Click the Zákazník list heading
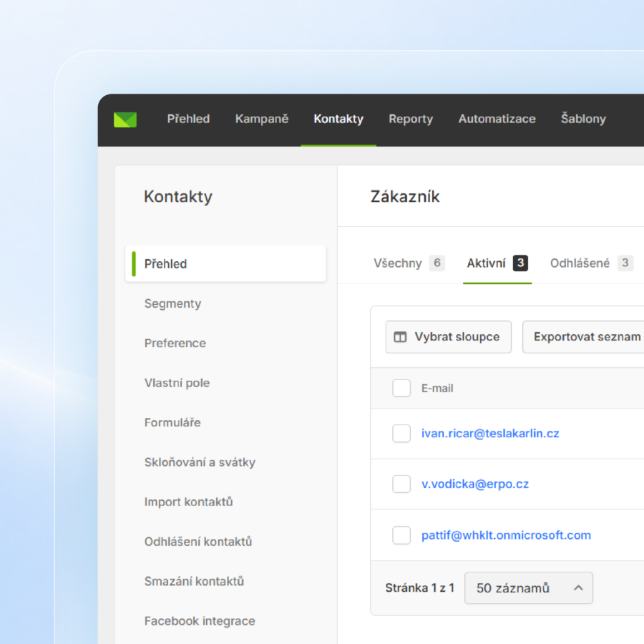This screenshot has width=644, height=644. [x=405, y=196]
